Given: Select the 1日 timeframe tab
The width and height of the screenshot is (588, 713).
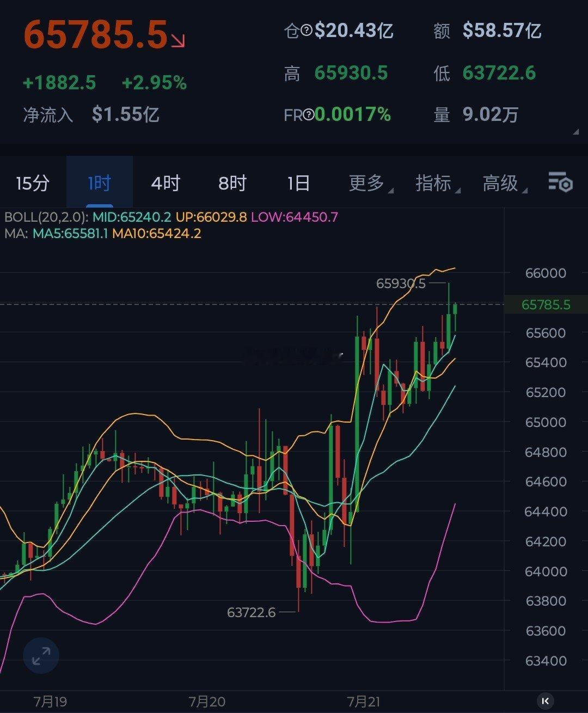Looking at the screenshot, I should click(x=298, y=183).
